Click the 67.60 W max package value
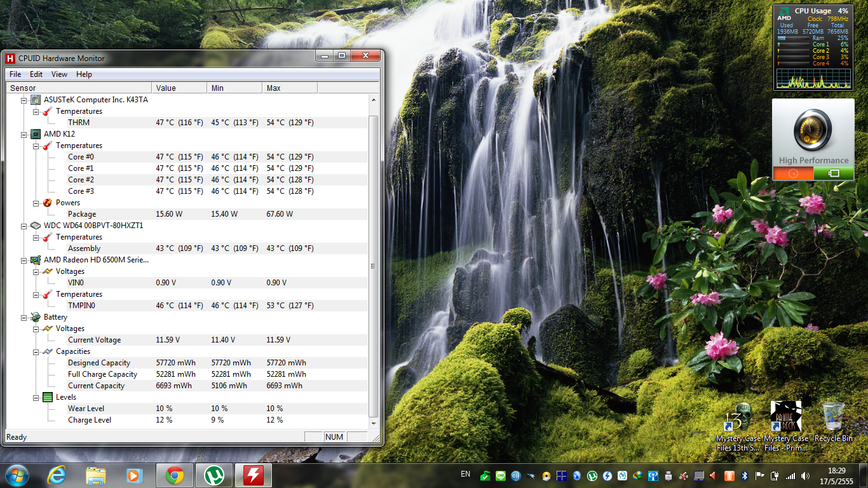This screenshot has height=488, width=868. 280,214
